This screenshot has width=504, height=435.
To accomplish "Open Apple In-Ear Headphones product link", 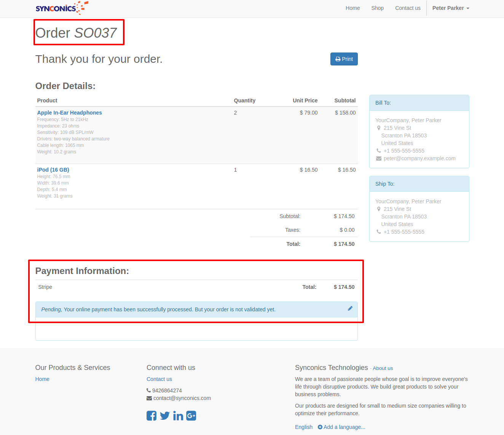I will coord(69,113).
